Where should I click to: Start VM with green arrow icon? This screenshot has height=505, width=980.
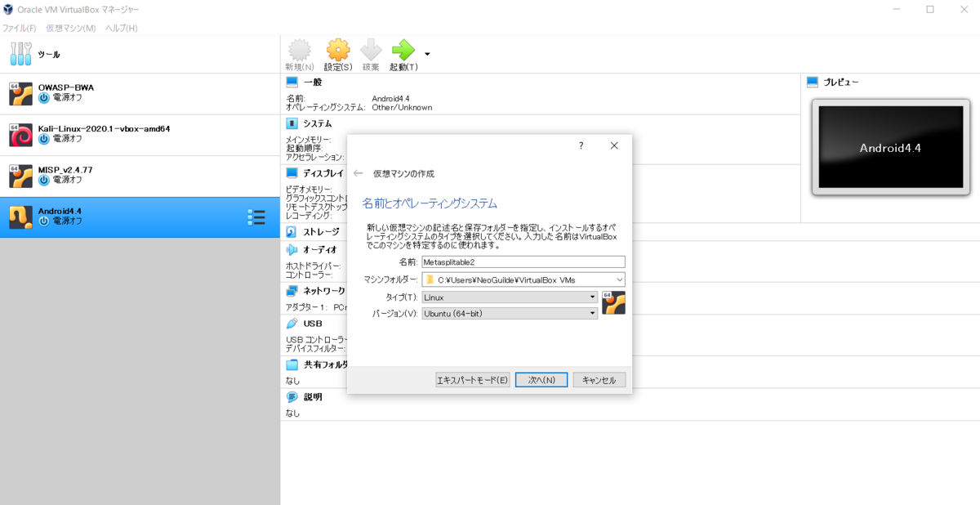tap(403, 50)
